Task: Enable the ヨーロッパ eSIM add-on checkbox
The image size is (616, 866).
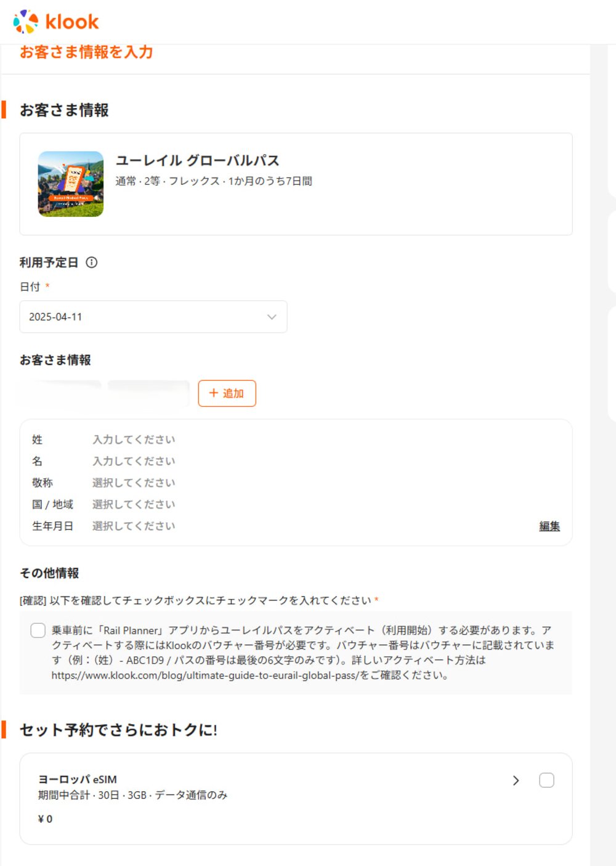Action: click(546, 780)
